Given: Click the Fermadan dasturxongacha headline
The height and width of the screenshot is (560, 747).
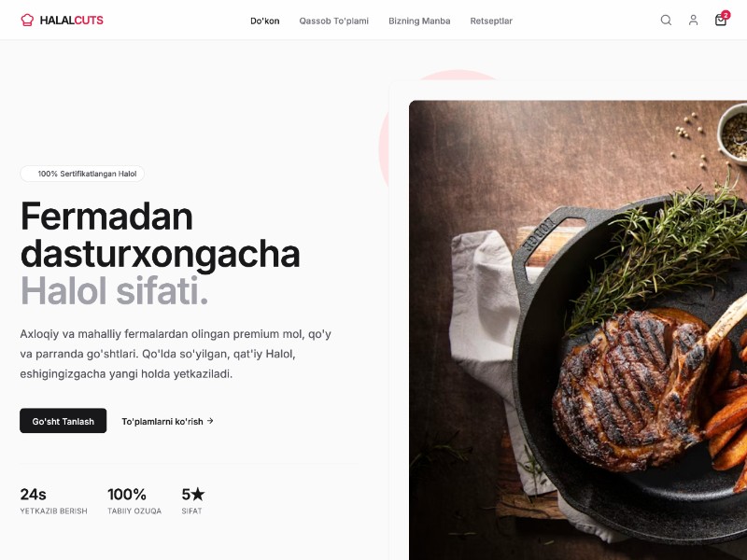Looking at the screenshot, I should [160, 235].
